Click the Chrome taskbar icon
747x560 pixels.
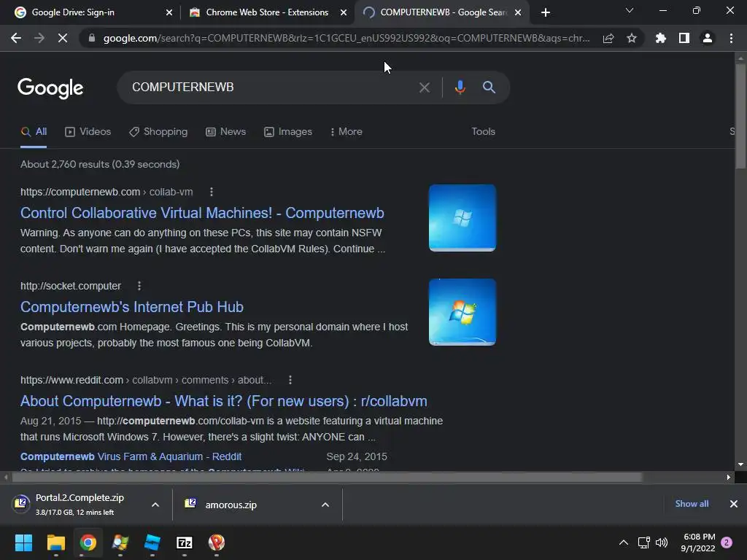(88, 542)
